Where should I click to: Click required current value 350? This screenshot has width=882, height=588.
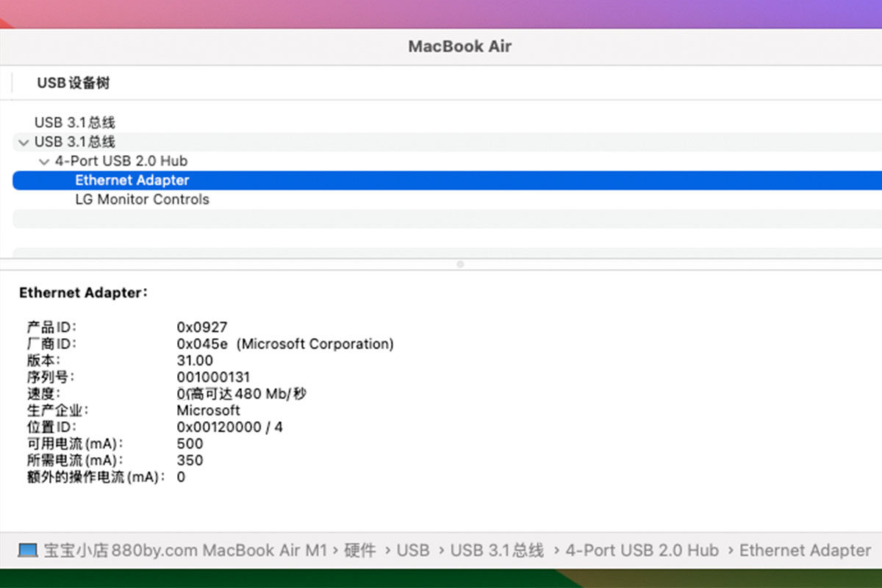click(x=190, y=461)
